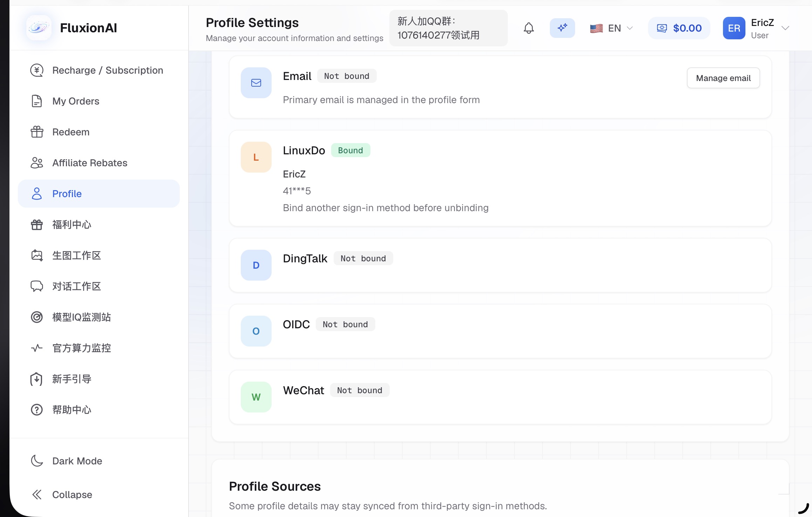Screen dimensions: 812x517
Task: Click the Affiliate Rebates people icon
Action: tap(37, 163)
